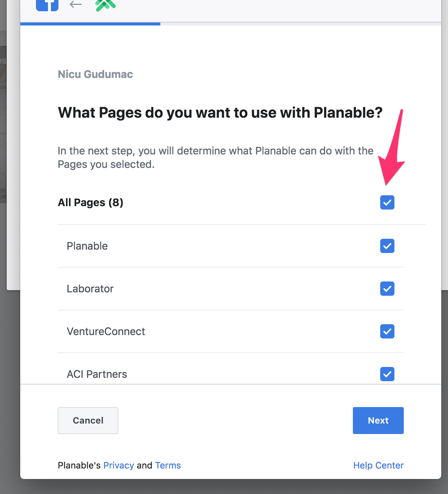The width and height of the screenshot is (448, 494).
Task: Visit the Help Center link
Action: 378,466
